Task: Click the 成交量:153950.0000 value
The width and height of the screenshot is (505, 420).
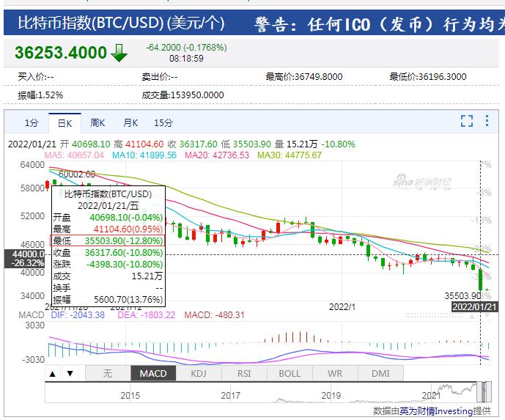Action: click(183, 95)
